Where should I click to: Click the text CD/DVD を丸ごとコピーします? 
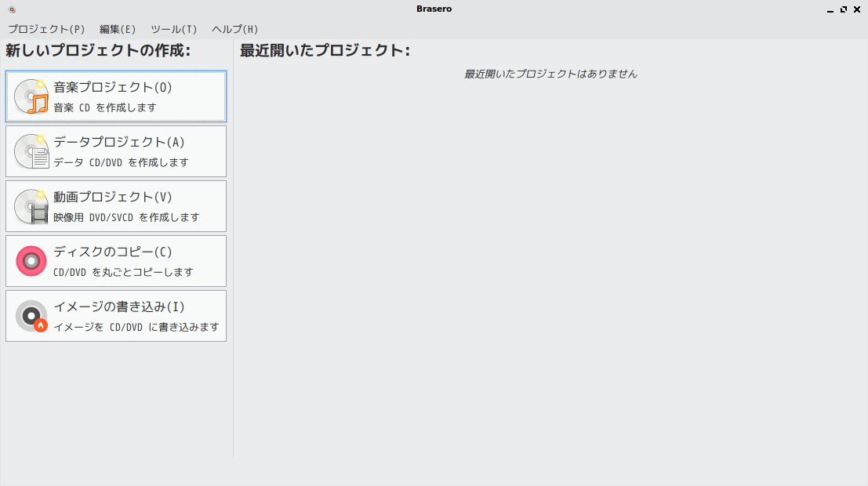pyautogui.click(x=123, y=272)
